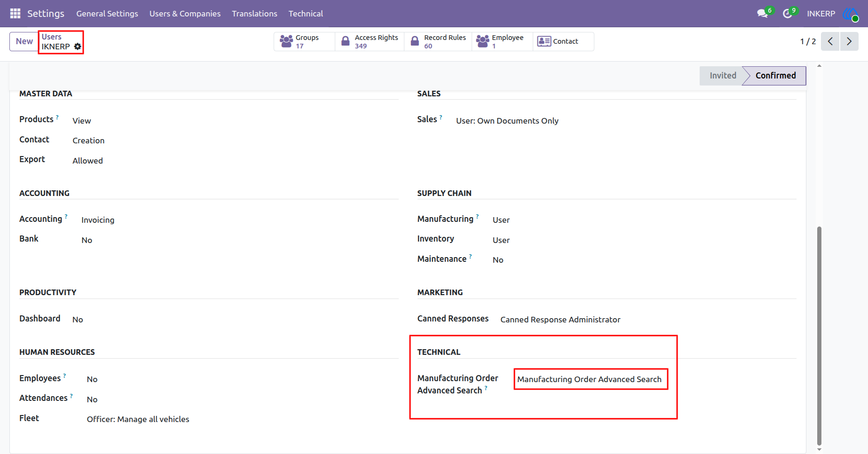Change the Export value Allowed
The height and width of the screenshot is (454, 868).
tap(87, 161)
